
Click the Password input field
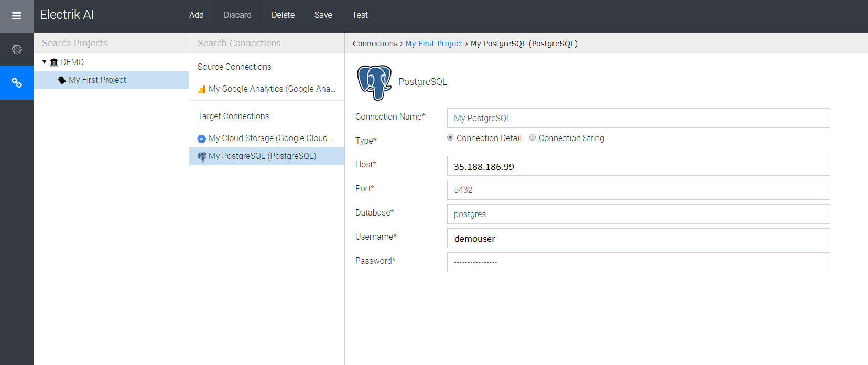(x=638, y=262)
